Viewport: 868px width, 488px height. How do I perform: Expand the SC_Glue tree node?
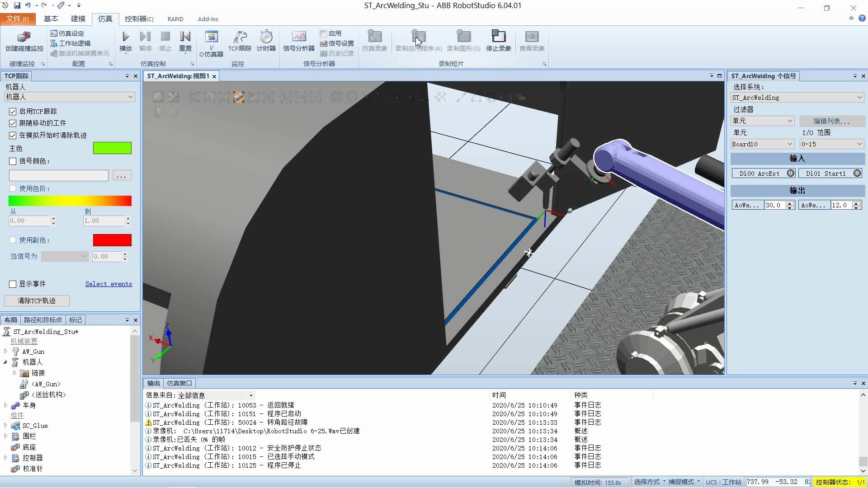[5, 425]
